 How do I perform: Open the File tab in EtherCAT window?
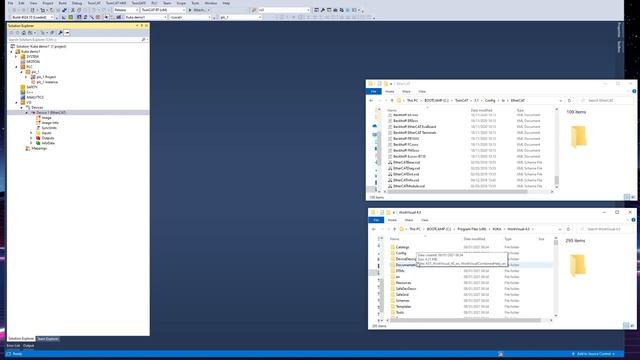pos(373,91)
